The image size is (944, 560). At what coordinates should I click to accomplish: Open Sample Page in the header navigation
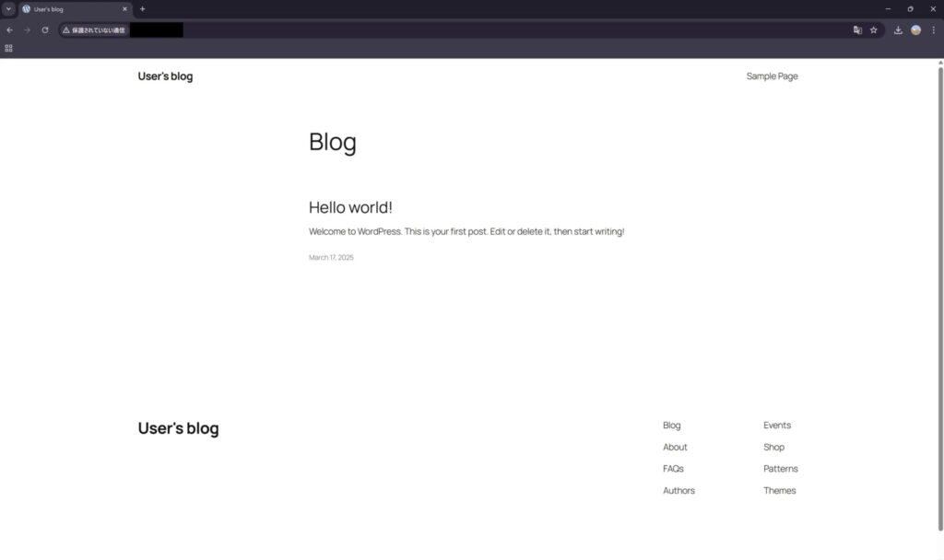point(772,76)
